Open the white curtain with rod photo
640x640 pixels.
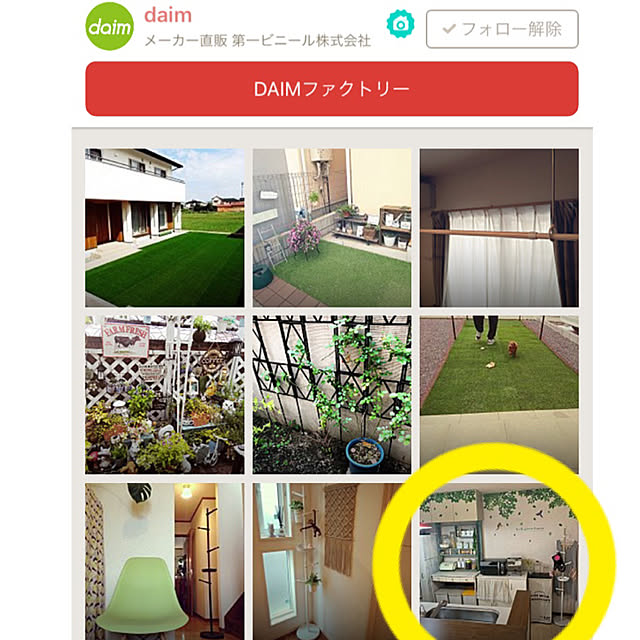coord(499,228)
